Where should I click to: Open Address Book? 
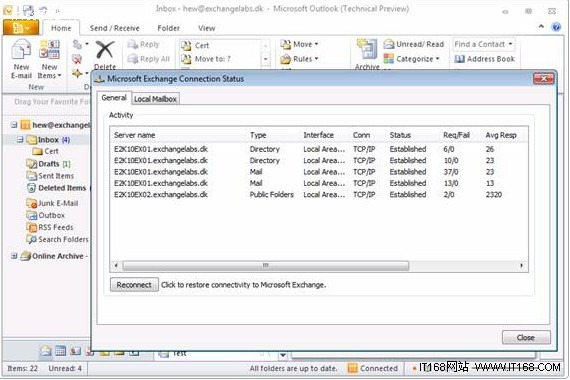coord(485,59)
